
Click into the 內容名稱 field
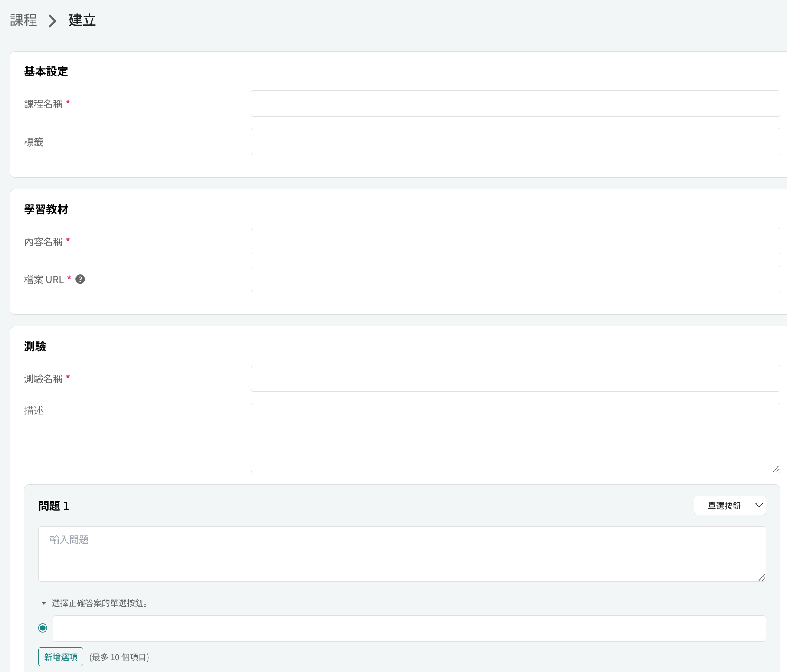pyautogui.click(x=515, y=241)
